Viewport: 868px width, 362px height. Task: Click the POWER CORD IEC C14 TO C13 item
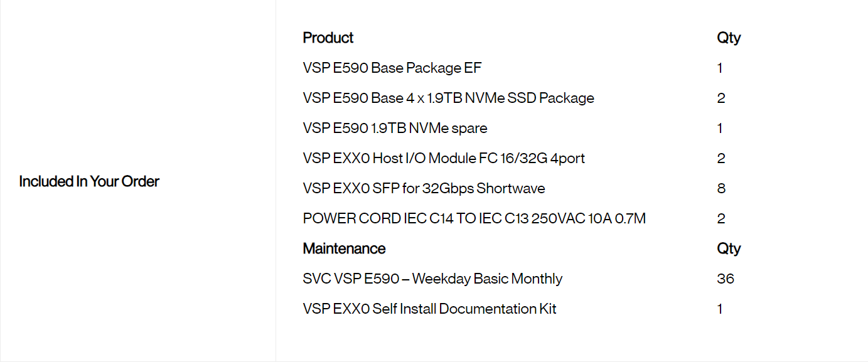474,218
